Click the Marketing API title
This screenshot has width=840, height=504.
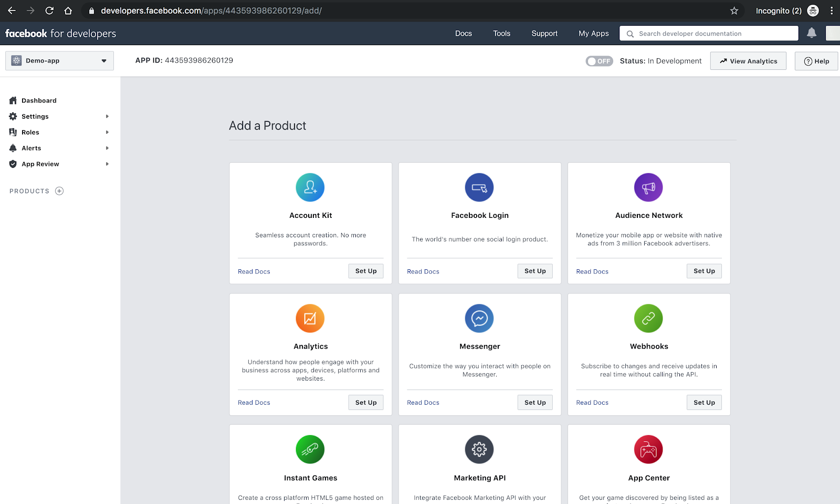(x=479, y=478)
